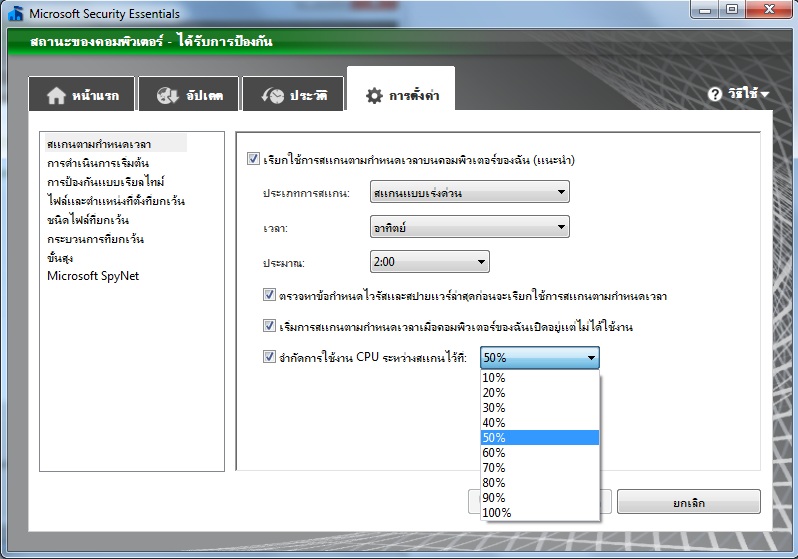This screenshot has width=798, height=559.
Task: Click the home icon on the first tab
Action: [56, 95]
